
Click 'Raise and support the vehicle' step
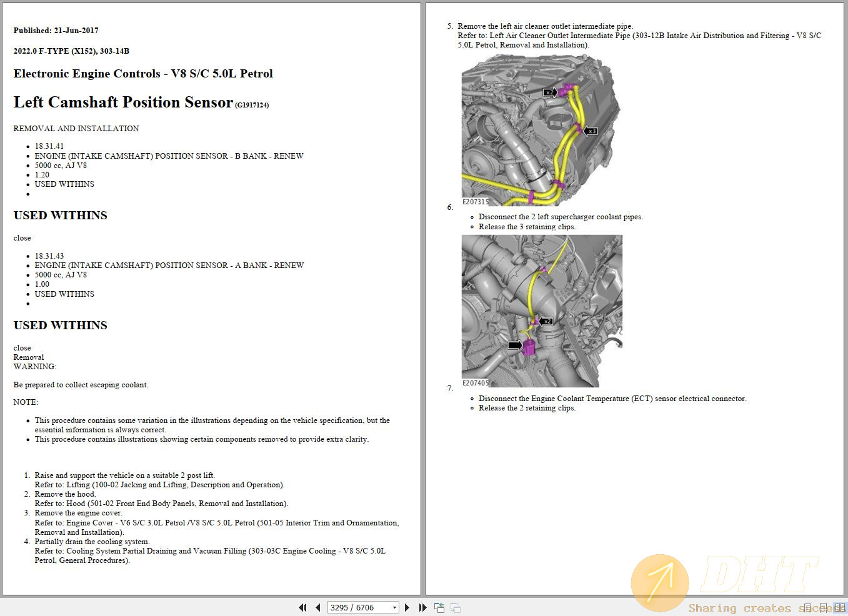point(125,475)
